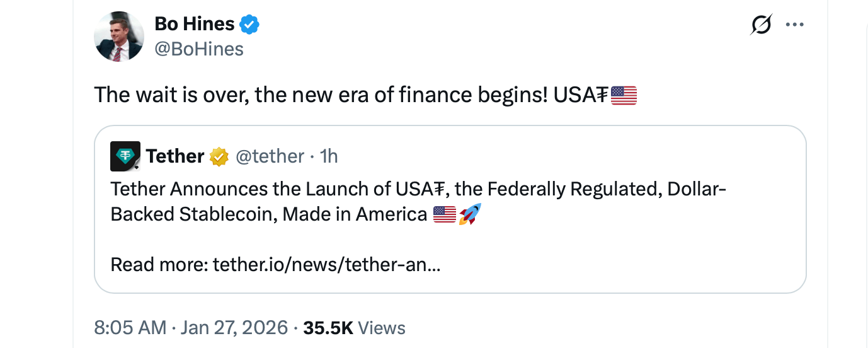
Task: Click the Bo Hines display name
Action: [x=194, y=25]
